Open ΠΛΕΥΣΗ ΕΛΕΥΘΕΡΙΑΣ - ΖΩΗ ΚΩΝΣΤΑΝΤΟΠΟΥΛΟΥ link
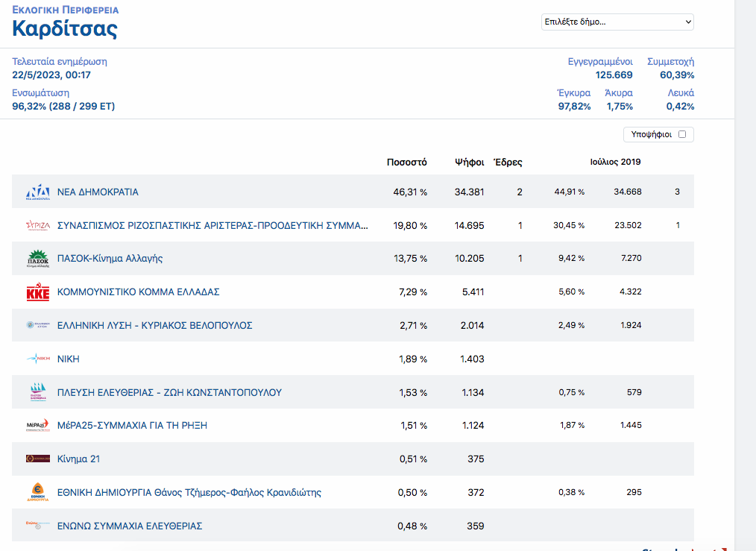Image resolution: width=756 pixels, height=551 pixels. [169, 392]
